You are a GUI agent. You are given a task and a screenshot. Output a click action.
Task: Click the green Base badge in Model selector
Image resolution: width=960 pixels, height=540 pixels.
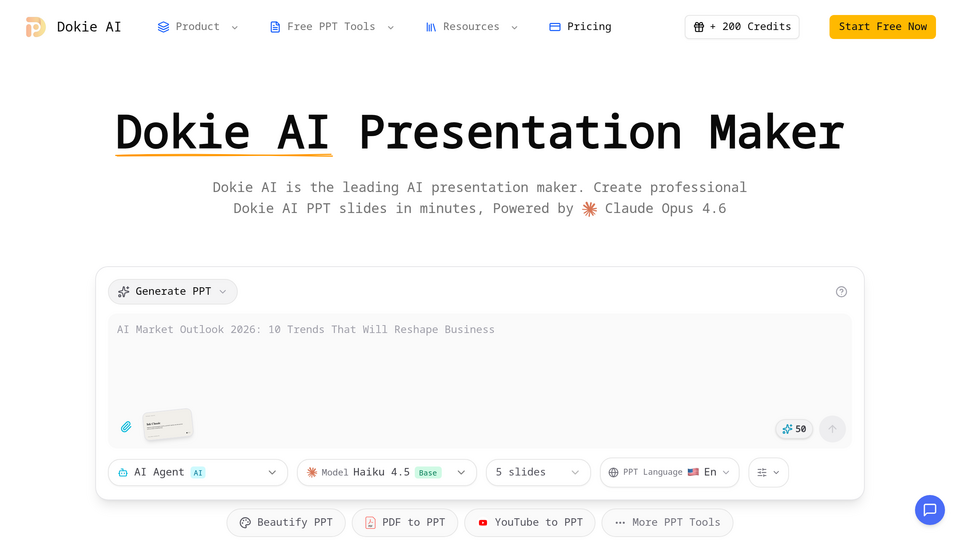428,473
